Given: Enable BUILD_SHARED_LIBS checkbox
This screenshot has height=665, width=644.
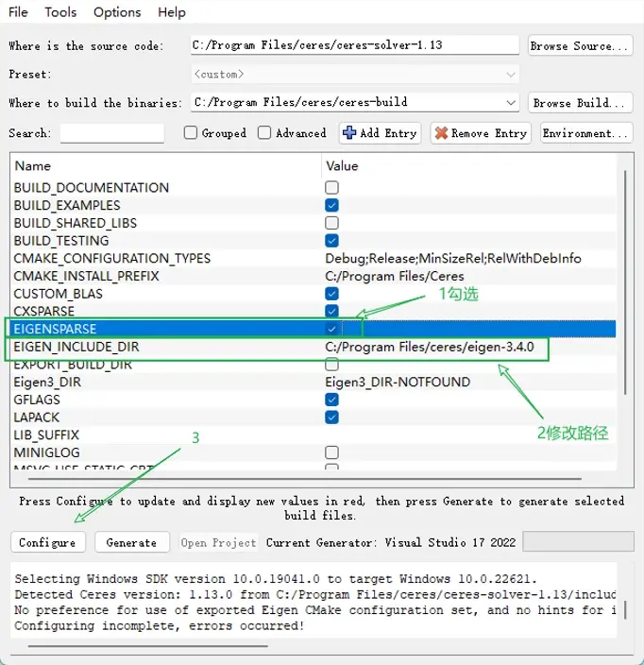Looking at the screenshot, I should (331, 223).
